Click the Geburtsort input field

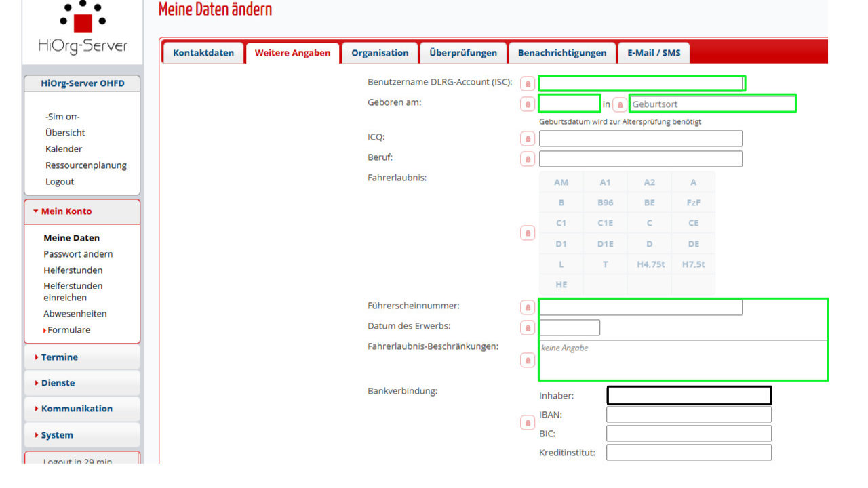pos(712,104)
